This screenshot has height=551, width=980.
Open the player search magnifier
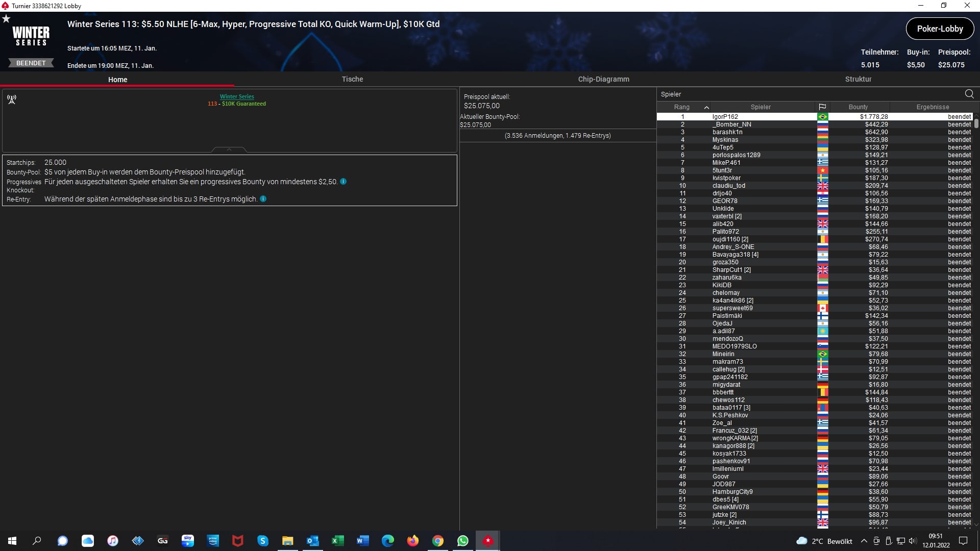click(969, 94)
